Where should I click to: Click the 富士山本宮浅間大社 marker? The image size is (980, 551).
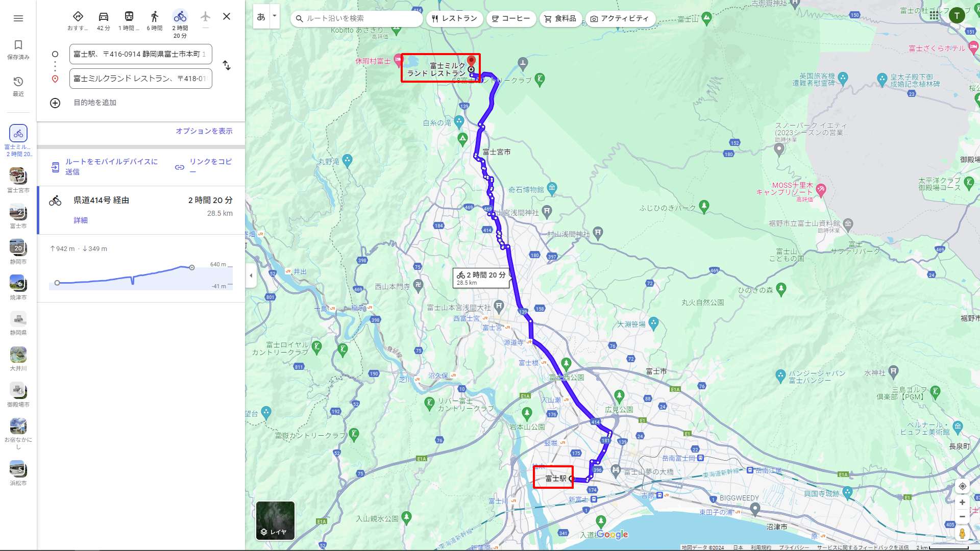(499, 306)
